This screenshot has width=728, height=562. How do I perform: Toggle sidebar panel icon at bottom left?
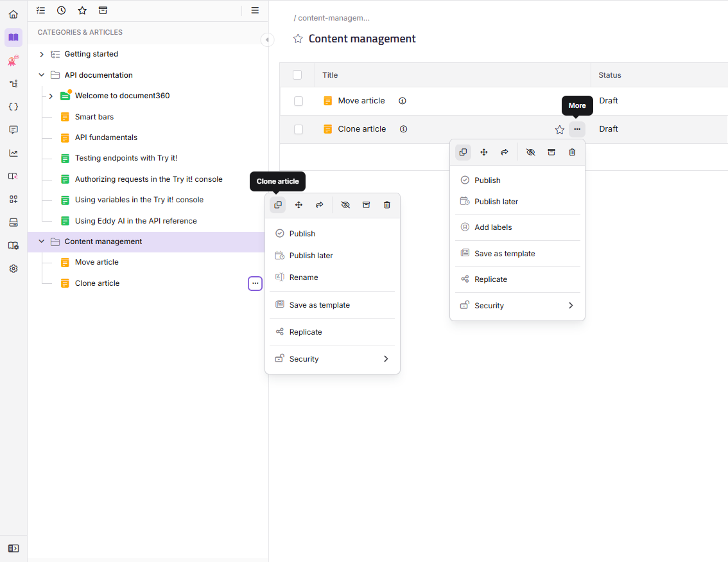(13, 549)
